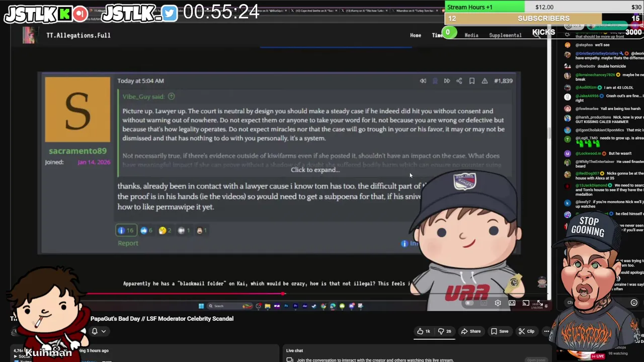644x362 pixels.
Task: Toggle the autoplay switch in player
Action: tap(469, 303)
